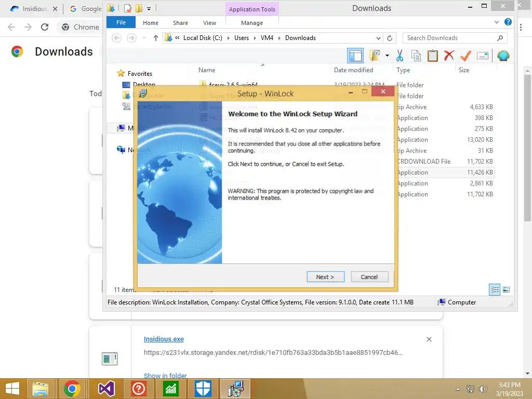Click the Copy documents icon
Screen dimensions: 532x399
[x=416, y=55]
